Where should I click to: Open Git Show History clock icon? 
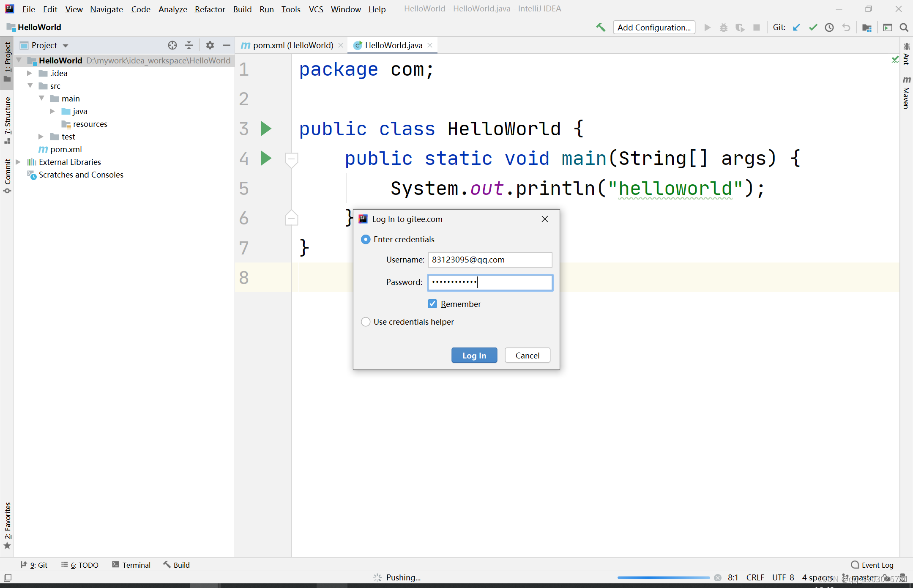point(829,27)
